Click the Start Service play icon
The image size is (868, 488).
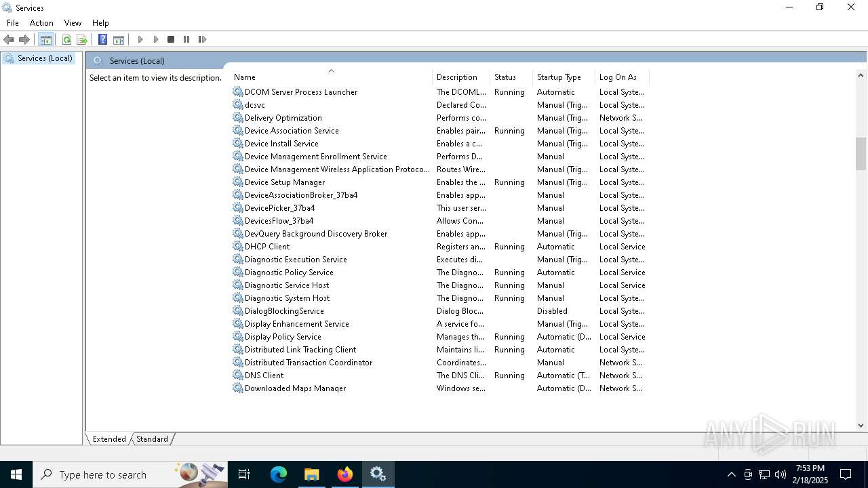pyautogui.click(x=140, y=39)
